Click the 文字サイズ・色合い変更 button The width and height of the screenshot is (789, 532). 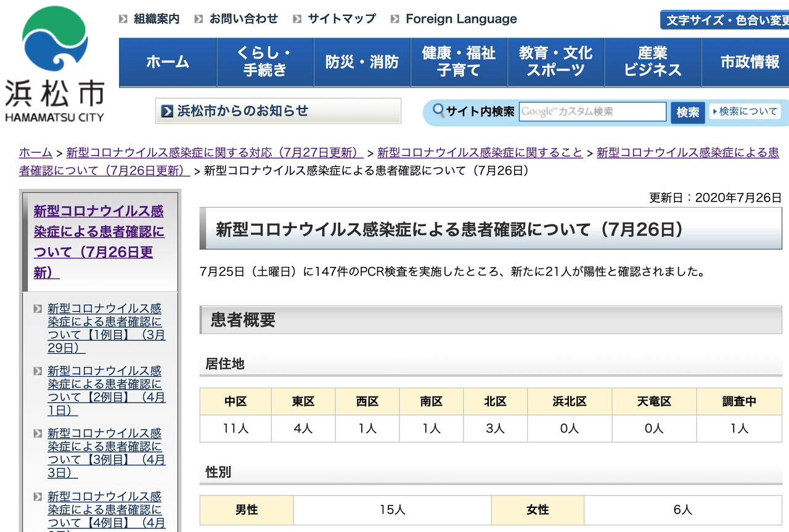(x=724, y=20)
